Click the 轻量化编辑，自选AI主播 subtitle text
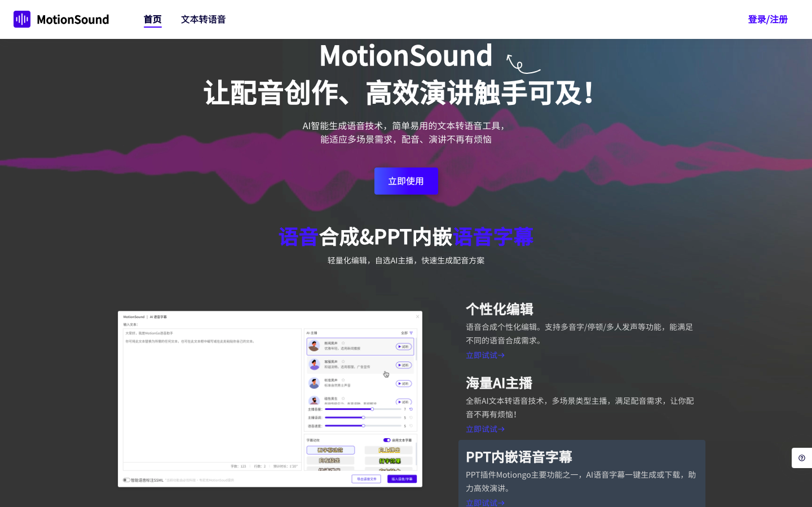 pos(406,260)
